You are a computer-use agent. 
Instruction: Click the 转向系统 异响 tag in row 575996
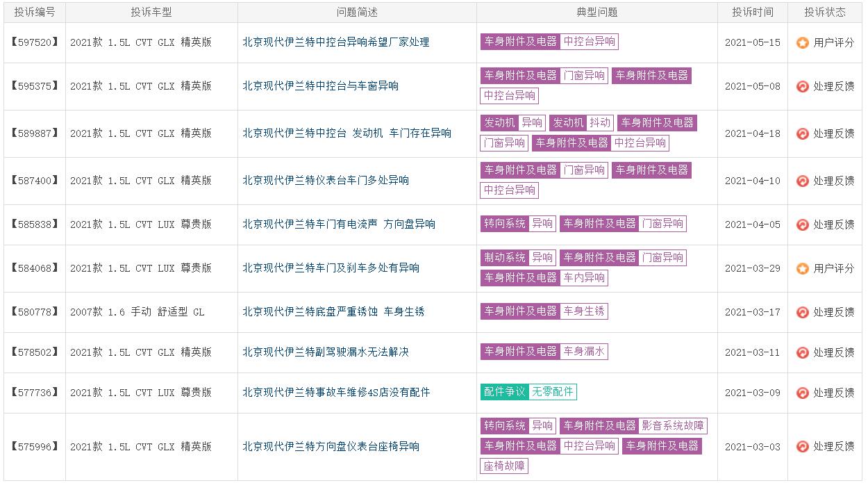click(518, 426)
